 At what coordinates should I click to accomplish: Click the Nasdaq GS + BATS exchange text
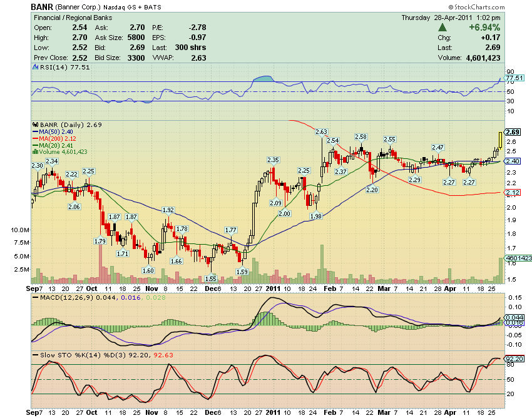point(132,7)
